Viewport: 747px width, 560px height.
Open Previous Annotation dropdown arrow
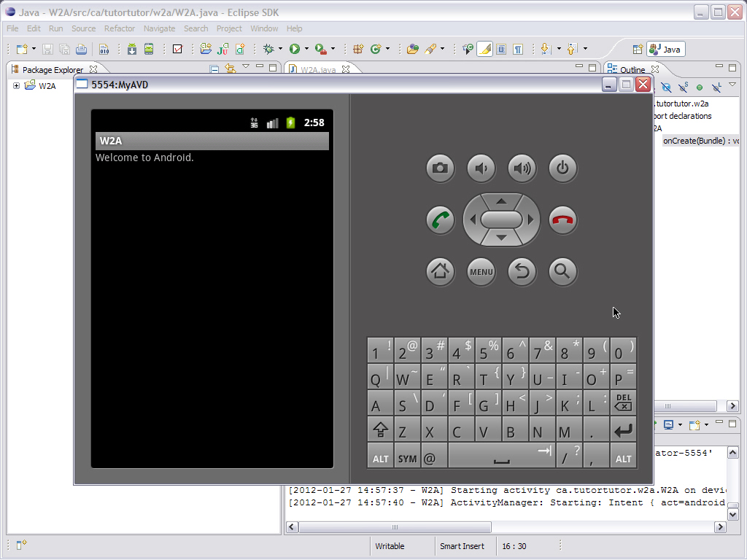click(585, 49)
